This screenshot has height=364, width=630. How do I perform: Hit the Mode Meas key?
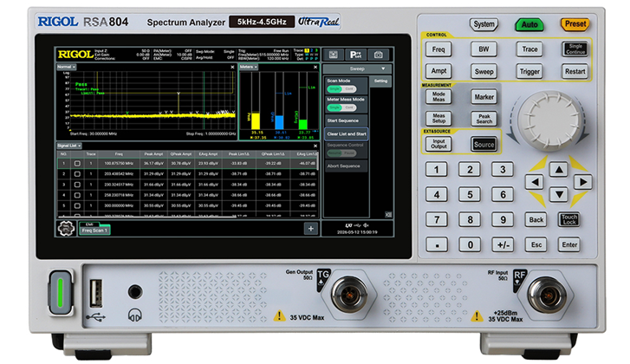(x=438, y=97)
